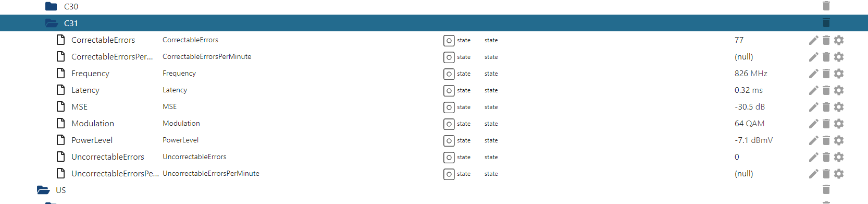
Task: Select the Modulation state entry
Action: [93, 124]
